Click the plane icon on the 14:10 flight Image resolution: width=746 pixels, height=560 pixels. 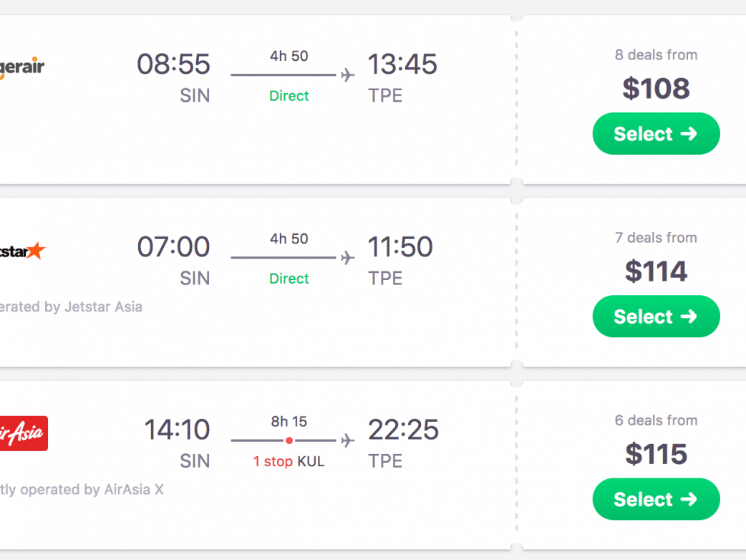(x=348, y=440)
